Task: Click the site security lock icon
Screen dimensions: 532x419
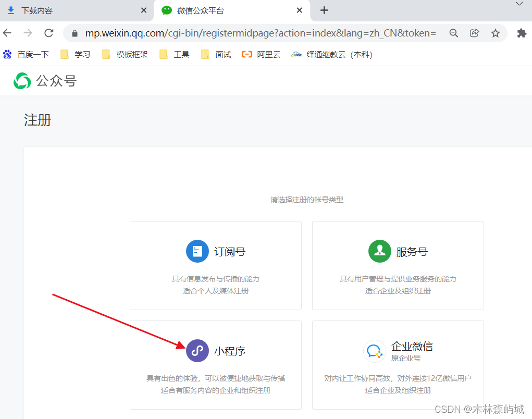Action: click(x=74, y=32)
